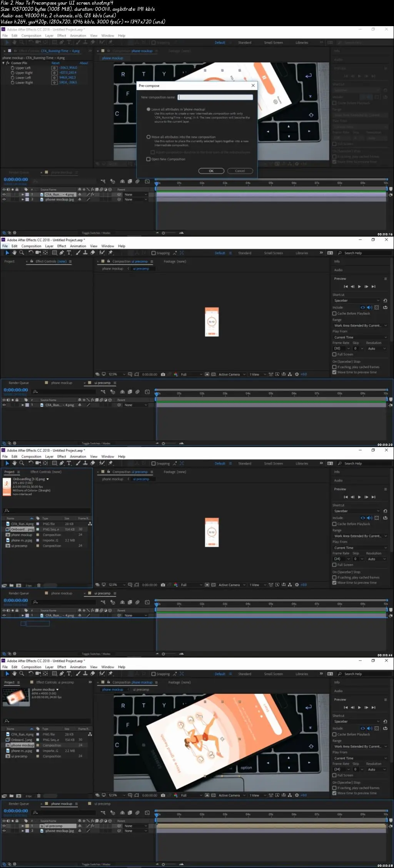This screenshot has height=868, width=394.
Task: Click New Folder icon in 00:00:44 Project panel
Action: coord(12,585)
